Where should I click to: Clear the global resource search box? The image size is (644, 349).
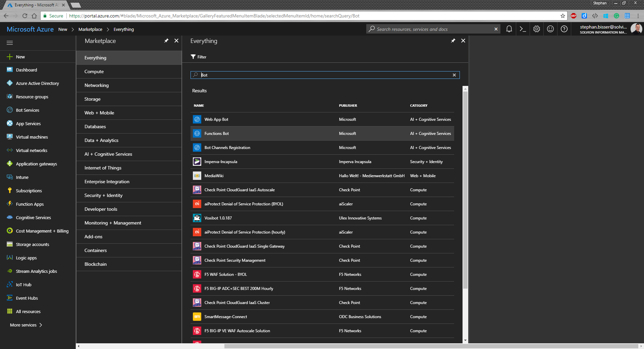[496, 29]
